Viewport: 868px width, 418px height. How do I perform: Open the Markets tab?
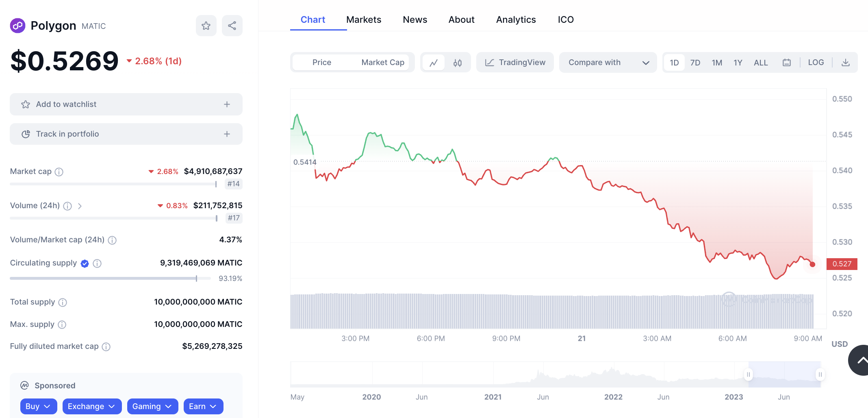pos(363,20)
